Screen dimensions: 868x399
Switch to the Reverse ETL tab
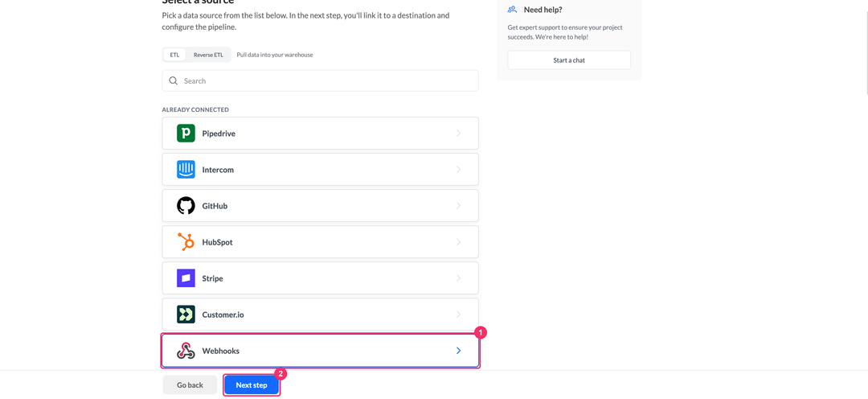pos(208,55)
